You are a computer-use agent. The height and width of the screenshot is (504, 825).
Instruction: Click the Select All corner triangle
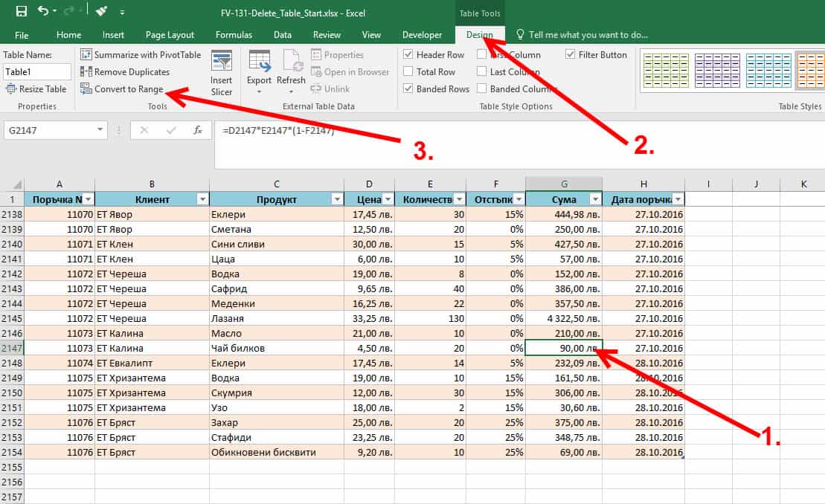[17, 184]
